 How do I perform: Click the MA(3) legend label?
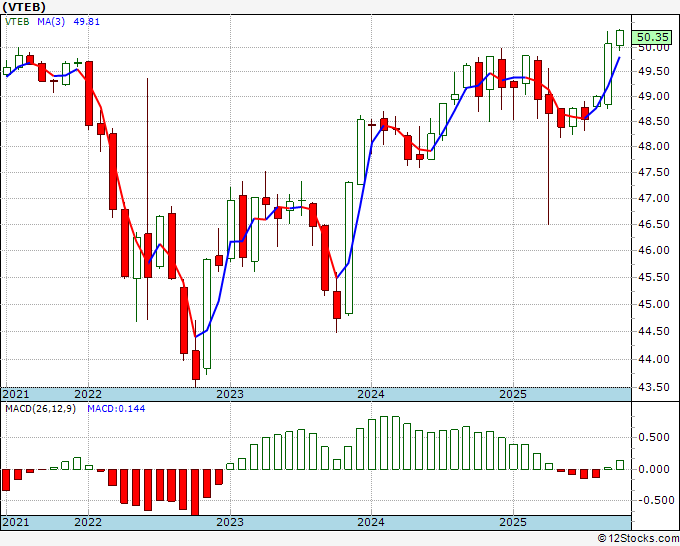(51, 22)
